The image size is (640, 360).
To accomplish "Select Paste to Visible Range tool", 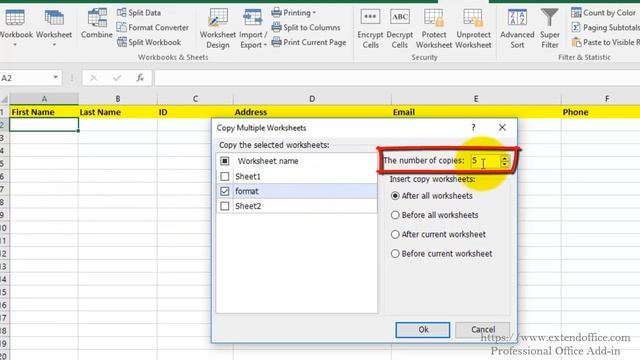I will coord(605,42).
